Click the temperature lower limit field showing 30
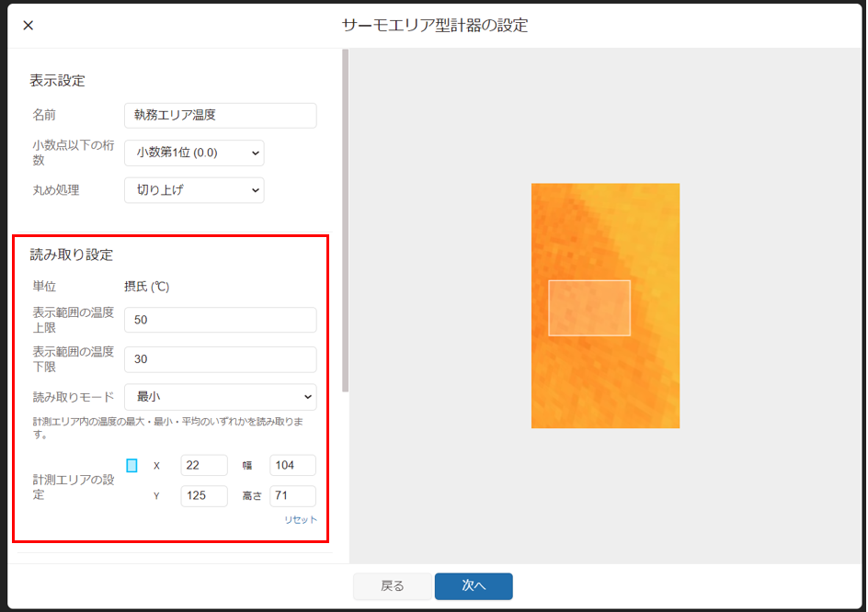The image size is (868, 612). tap(221, 359)
